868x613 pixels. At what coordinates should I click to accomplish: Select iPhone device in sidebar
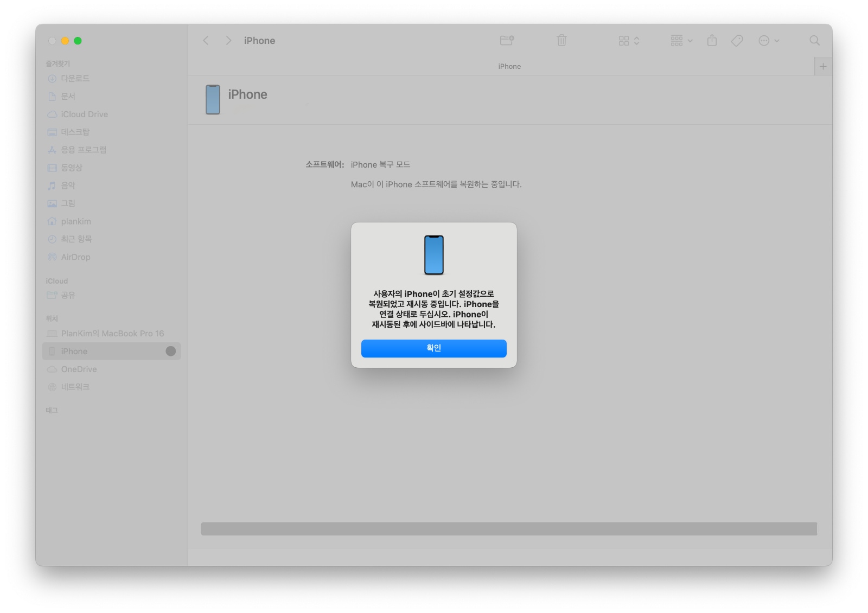[x=111, y=352]
